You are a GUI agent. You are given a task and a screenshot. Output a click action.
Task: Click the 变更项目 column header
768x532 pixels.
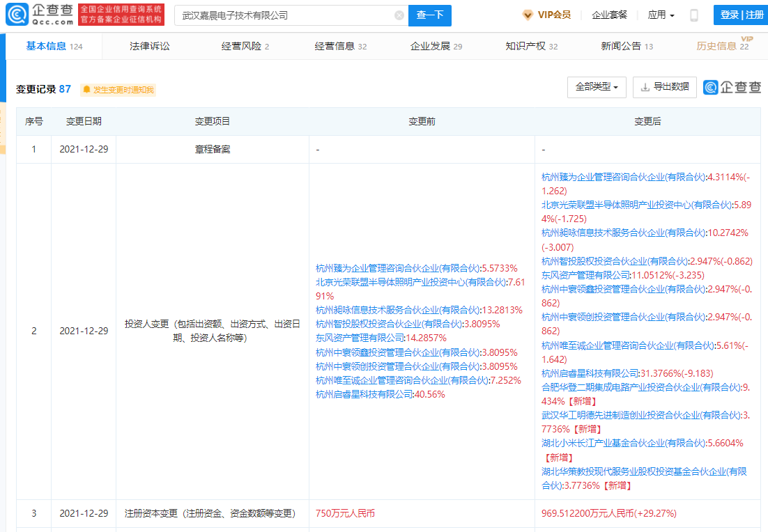pos(213,121)
